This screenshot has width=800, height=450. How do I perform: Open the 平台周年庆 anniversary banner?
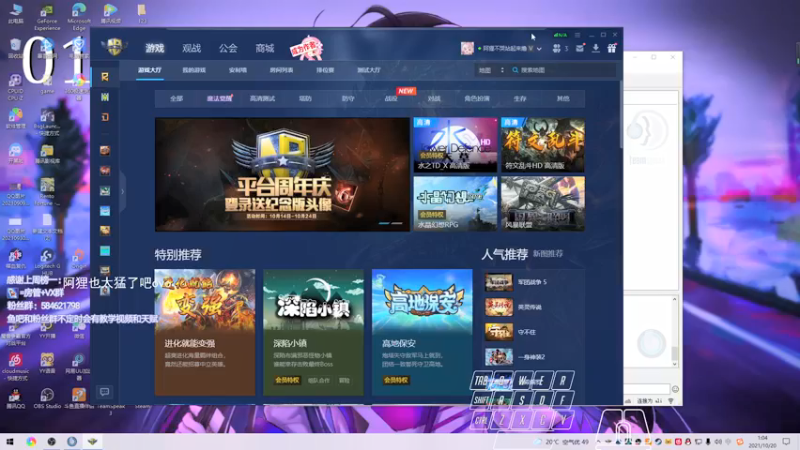click(282, 174)
